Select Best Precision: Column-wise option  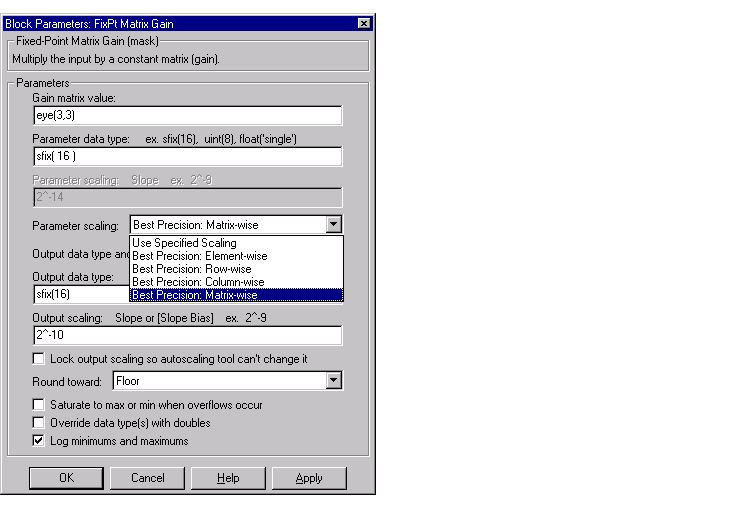[x=236, y=282]
